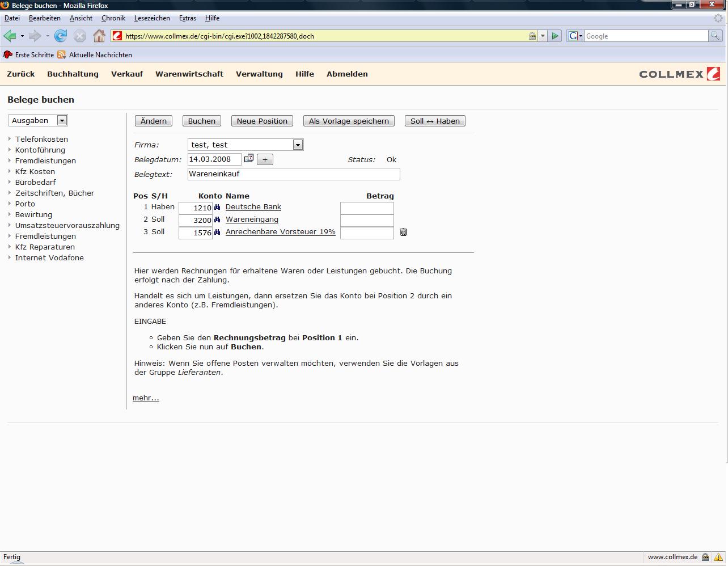Expand the Telefonkosten template entry
This screenshot has width=728, height=566.
pos(41,139)
